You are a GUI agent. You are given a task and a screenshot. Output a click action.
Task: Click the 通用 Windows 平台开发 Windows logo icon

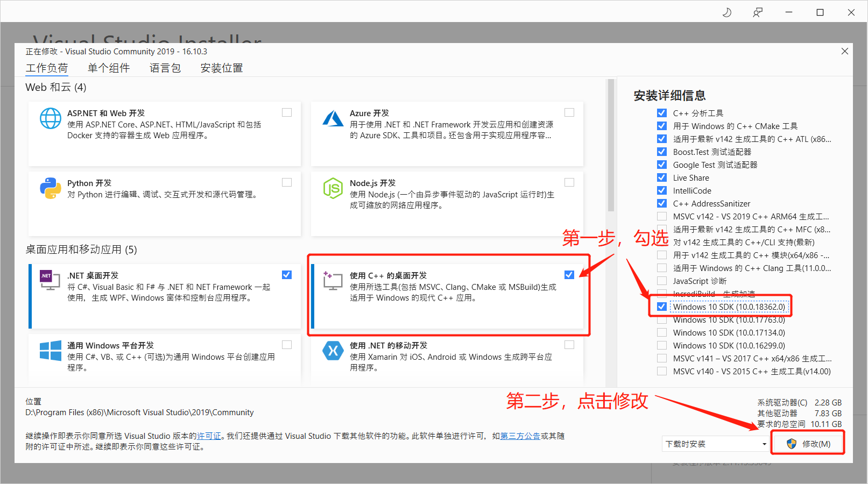pos(50,351)
